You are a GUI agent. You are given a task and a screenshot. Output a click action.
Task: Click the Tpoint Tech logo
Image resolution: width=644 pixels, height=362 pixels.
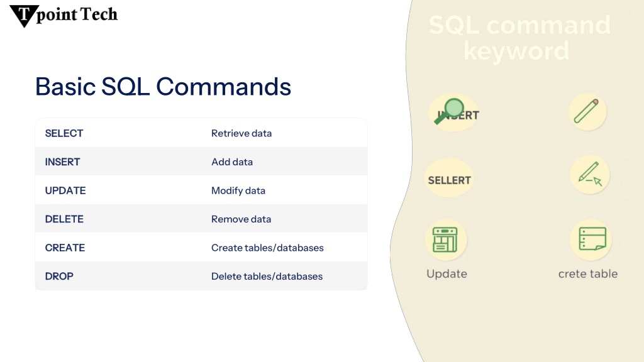coord(64,16)
